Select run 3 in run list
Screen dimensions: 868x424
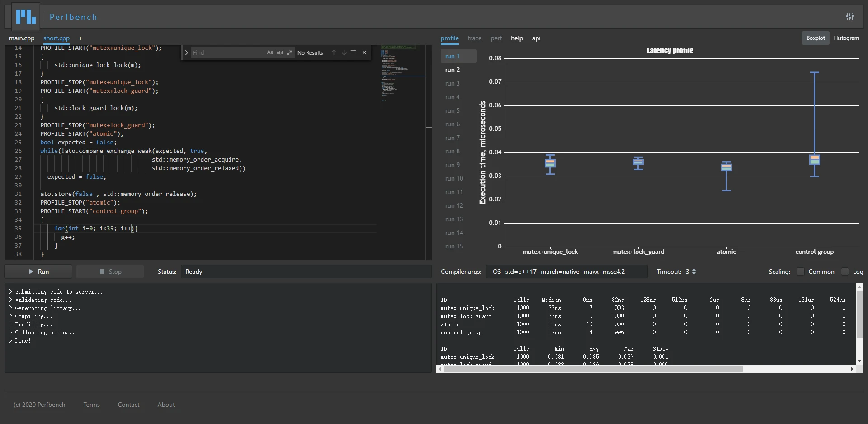coord(458,83)
